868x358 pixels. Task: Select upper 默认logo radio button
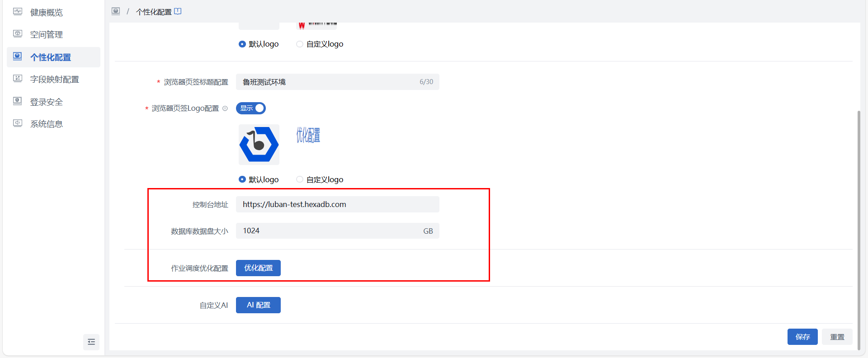click(242, 44)
